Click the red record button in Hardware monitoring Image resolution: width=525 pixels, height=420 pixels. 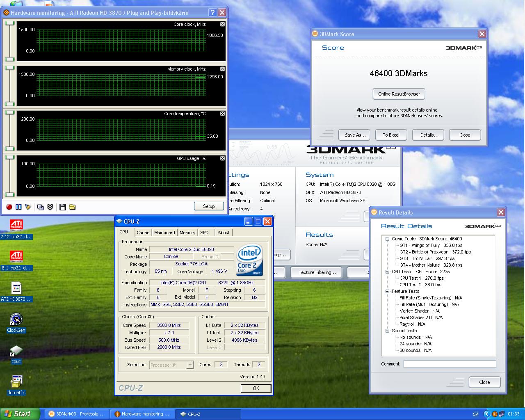[x=9, y=207]
